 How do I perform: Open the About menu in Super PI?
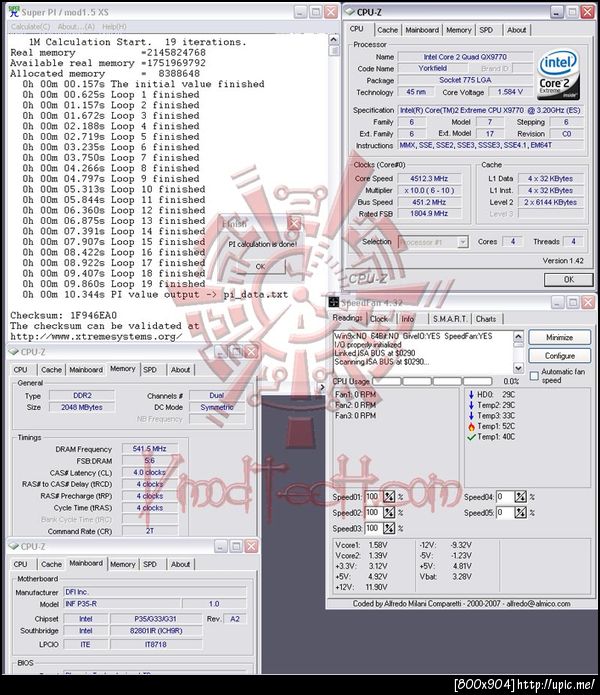(76, 27)
